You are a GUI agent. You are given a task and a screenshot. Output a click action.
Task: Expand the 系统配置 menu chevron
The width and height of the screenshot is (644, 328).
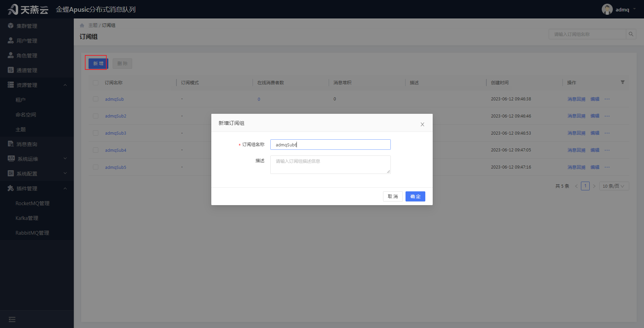point(65,173)
